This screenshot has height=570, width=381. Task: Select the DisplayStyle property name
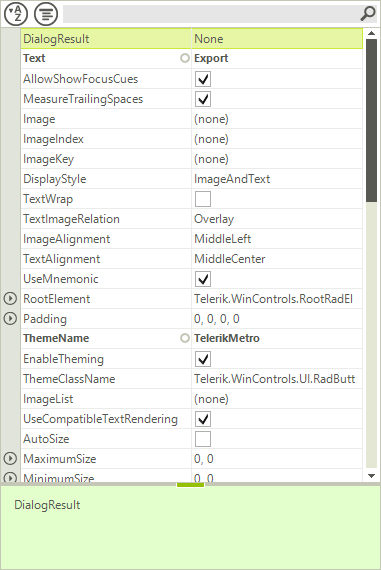pyautogui.click(x=55, y=179)
